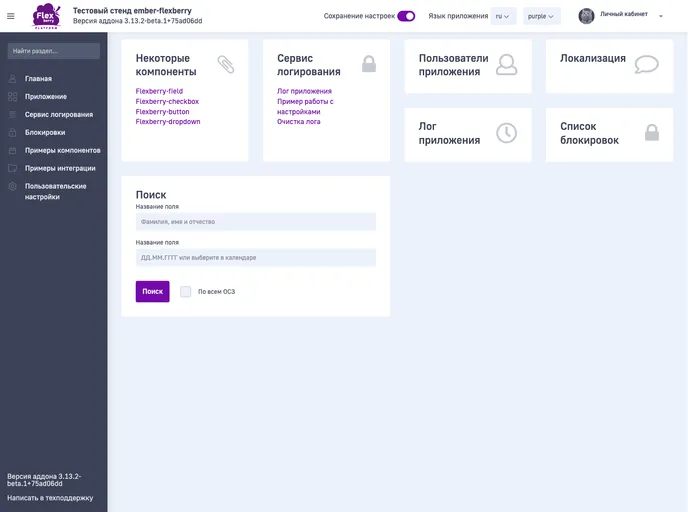
Task: Open the purple theme dropdown
Action: [541, 16]
